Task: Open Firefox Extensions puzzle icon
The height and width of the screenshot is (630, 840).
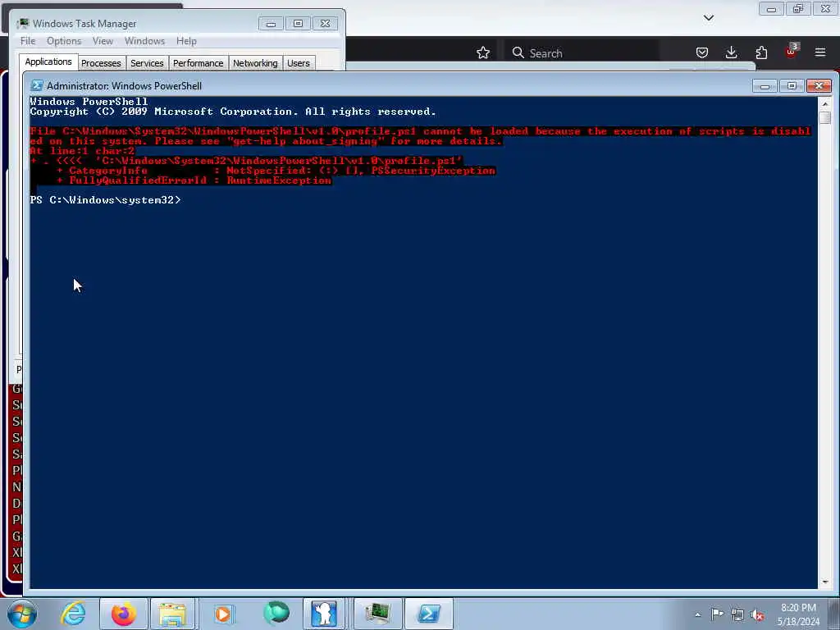Action: [x=761, y=52]
